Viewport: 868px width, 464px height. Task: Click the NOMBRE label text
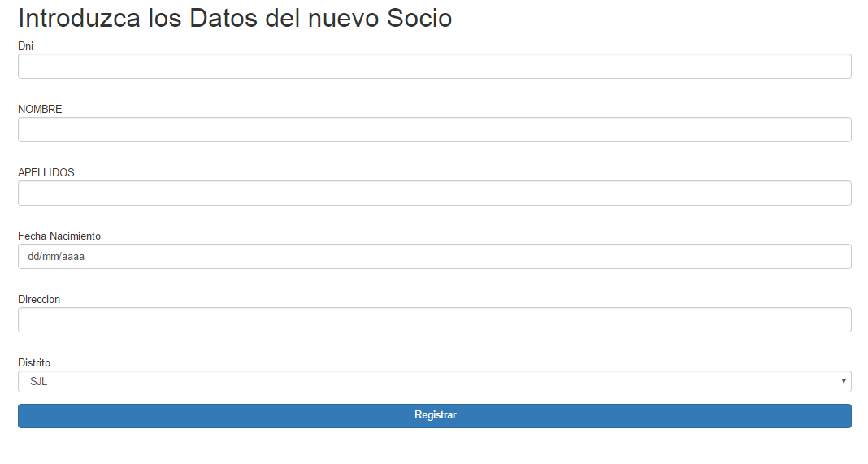tap(40, 109)
